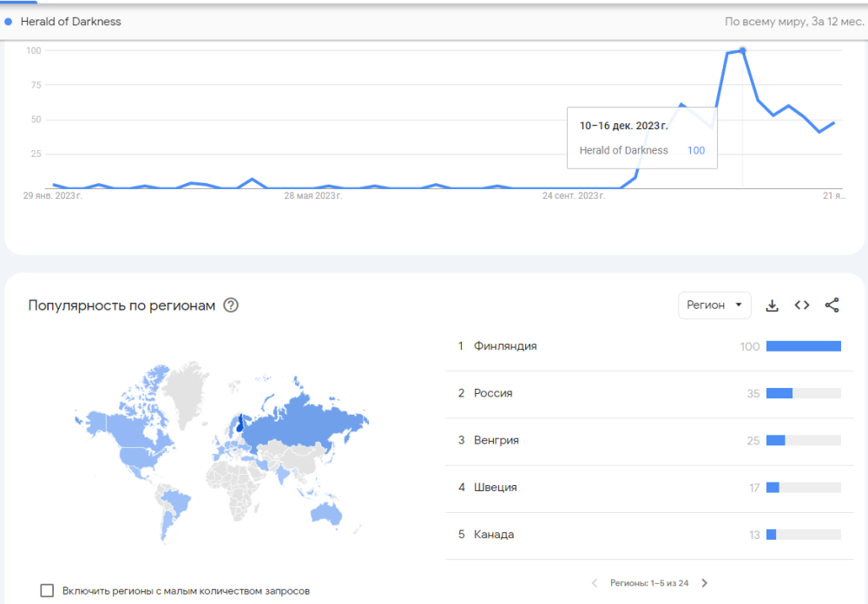
Task: Open Швеция region entry
Action: 496,487
